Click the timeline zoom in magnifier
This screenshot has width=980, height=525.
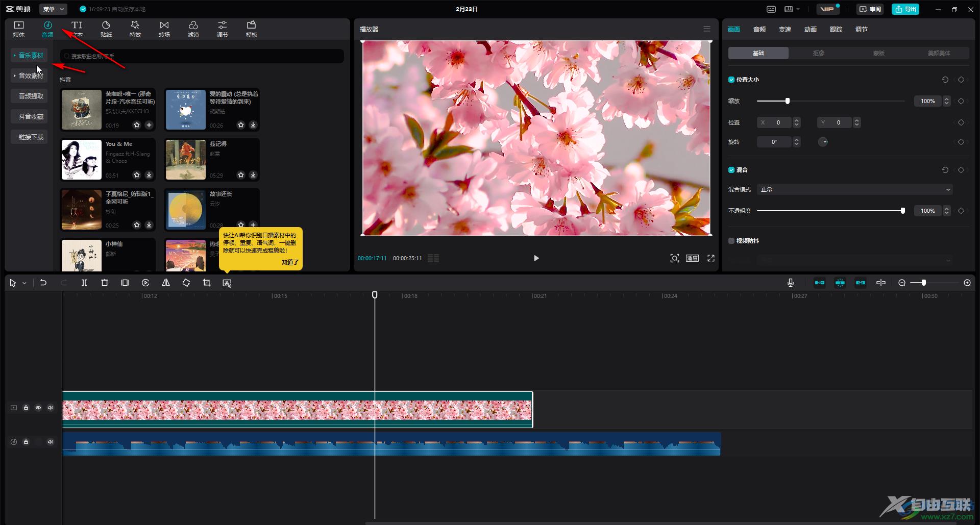(x=967, y=283)
